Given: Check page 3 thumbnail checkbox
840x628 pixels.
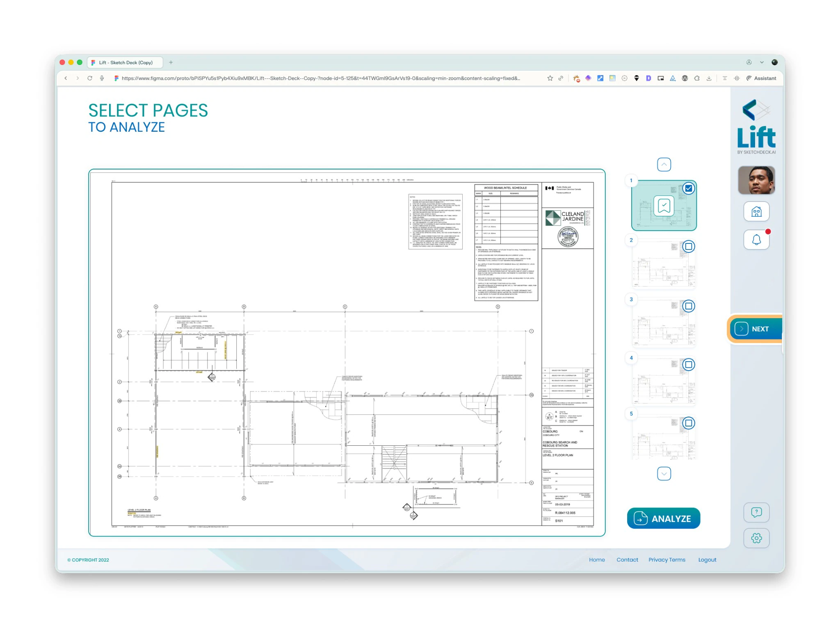Looking at the screenshot, I should coord(689,306).
